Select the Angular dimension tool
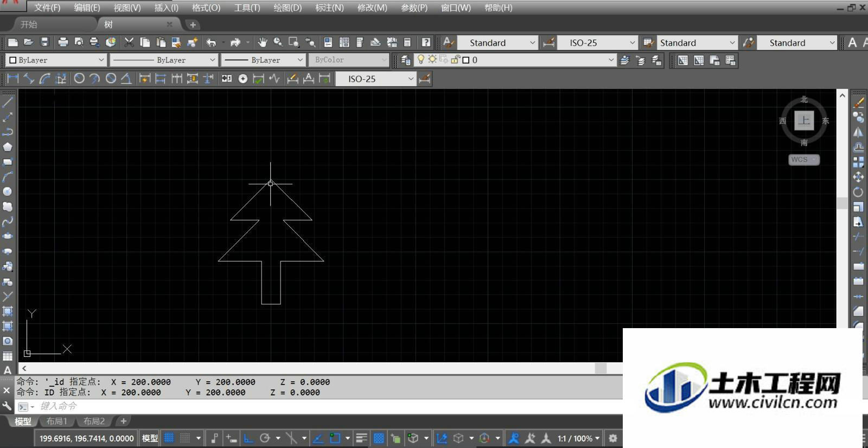This screenshot has height=448, width=868. 126,79
